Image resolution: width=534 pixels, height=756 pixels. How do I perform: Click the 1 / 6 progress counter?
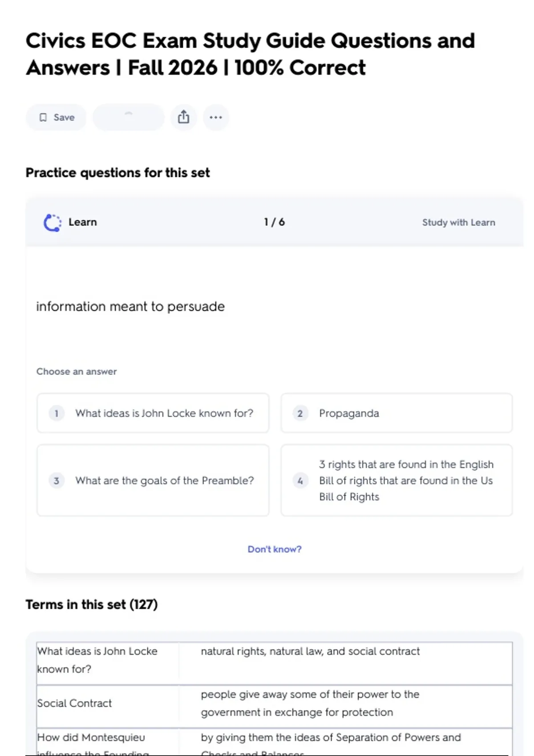[274, 222]
